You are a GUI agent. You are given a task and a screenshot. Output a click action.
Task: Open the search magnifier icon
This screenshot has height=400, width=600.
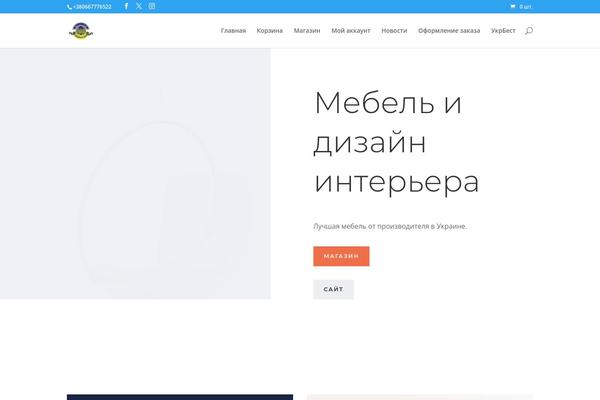529,31
